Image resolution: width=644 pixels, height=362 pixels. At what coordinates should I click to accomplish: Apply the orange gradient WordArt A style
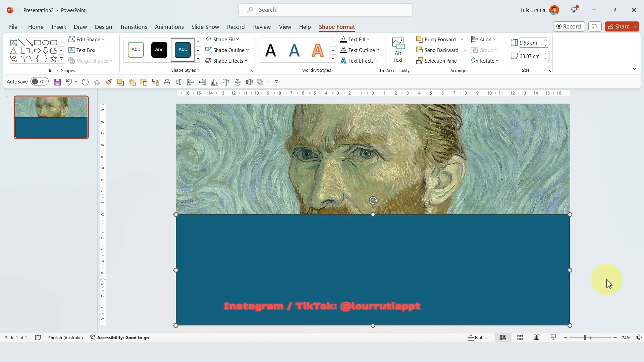[x=317, y=50]
